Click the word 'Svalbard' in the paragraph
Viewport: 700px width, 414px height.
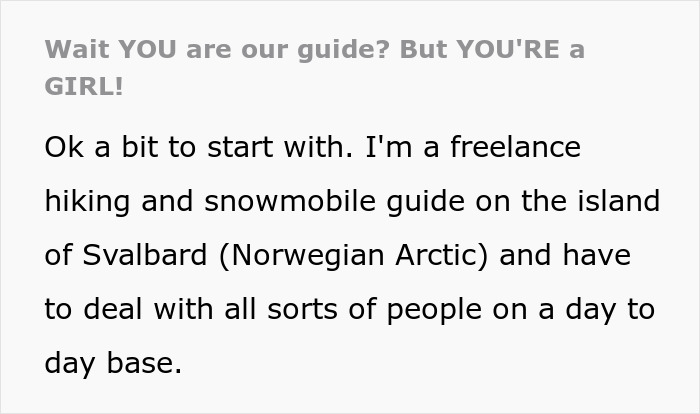point(145,255)
